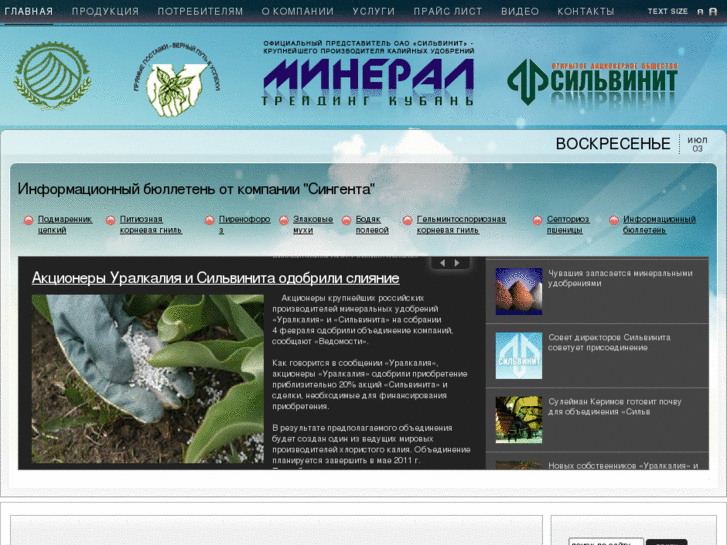
Task: Open the О КОМПАНИИ menu
Action: [298, 11]
